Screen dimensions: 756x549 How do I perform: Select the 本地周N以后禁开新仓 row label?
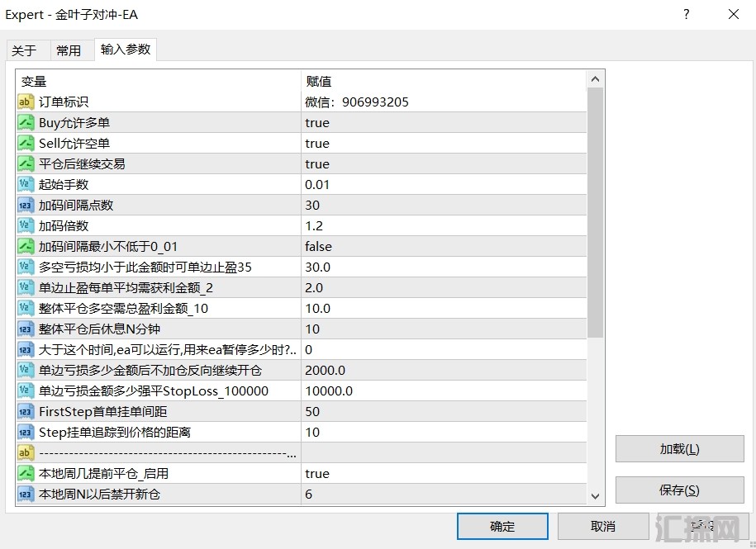(x=99, y=494)
